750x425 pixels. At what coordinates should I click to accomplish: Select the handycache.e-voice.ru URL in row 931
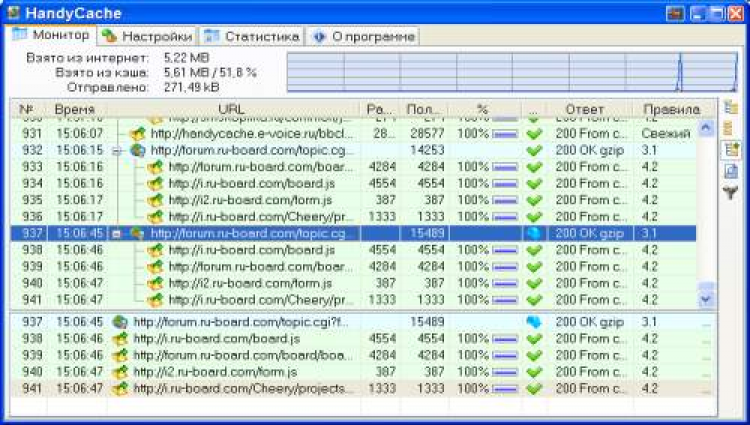(x=252, y=133)
